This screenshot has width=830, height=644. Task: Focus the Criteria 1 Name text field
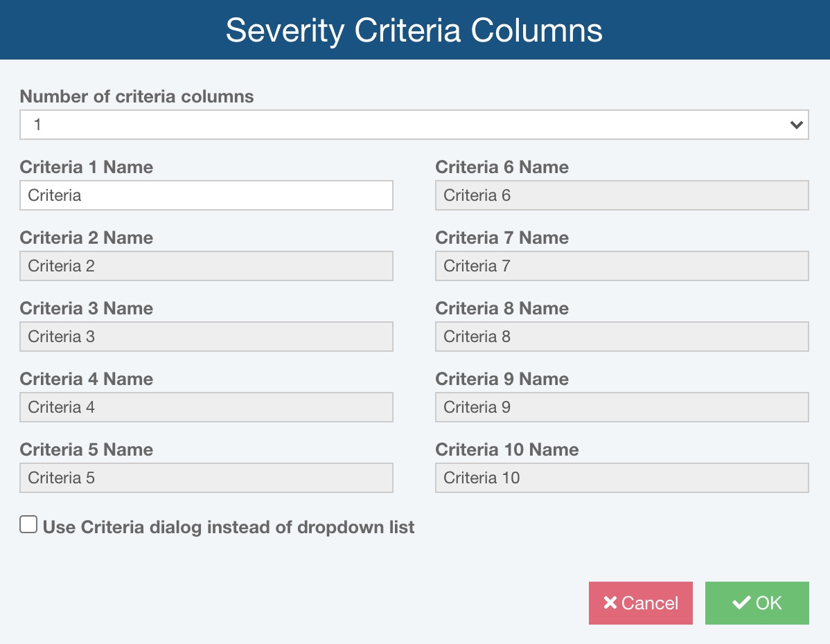point(206,195)
